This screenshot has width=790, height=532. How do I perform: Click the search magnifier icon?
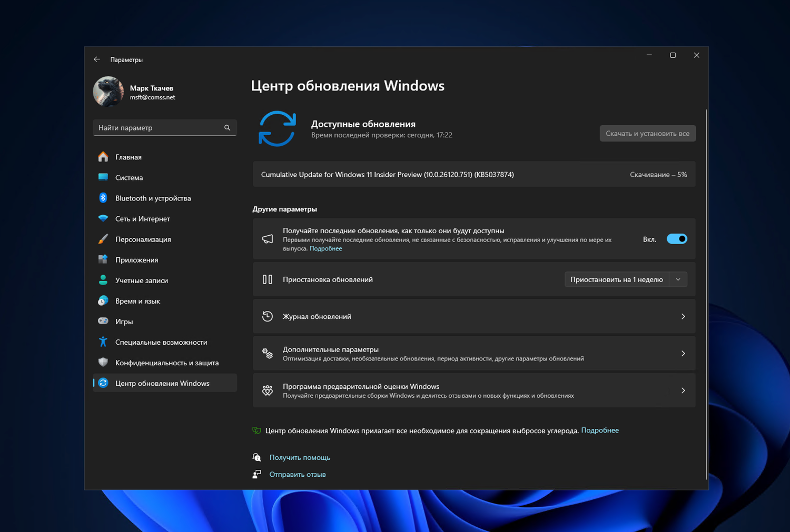pyautogui.click(x=227, y=127)
